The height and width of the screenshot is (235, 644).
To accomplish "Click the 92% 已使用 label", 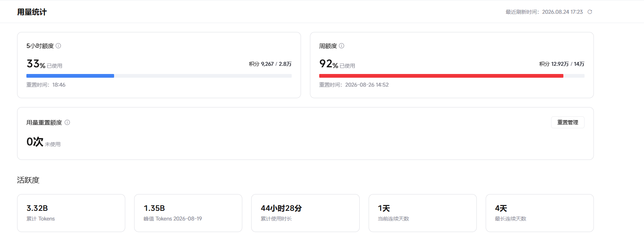I will point(337,64).
